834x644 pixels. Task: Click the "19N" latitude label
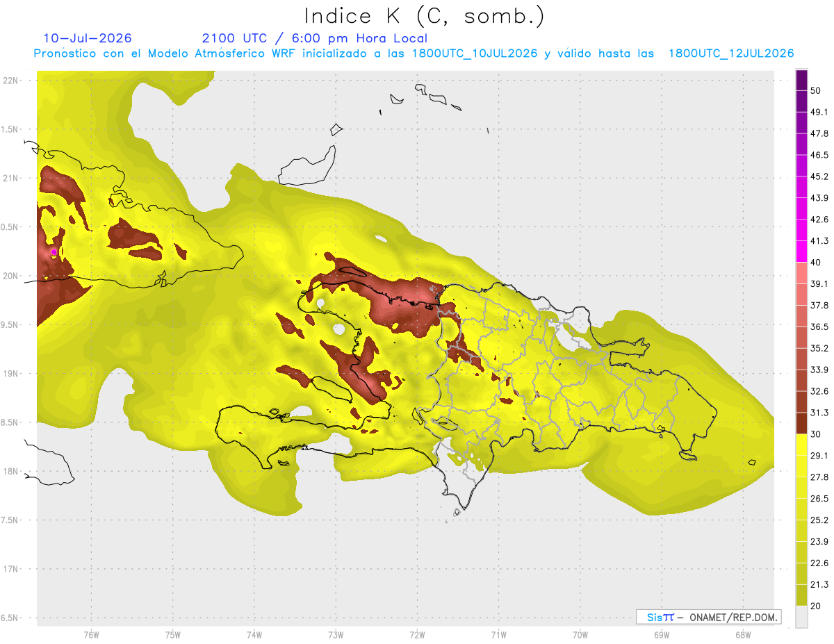tap(10, 374)
